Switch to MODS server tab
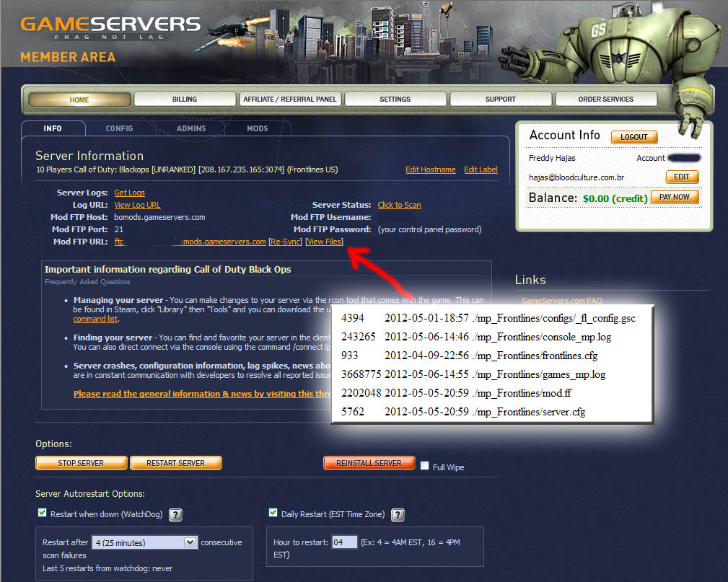Image resolution: width=728 pixels, height=582 pixels. click(258, 128)
